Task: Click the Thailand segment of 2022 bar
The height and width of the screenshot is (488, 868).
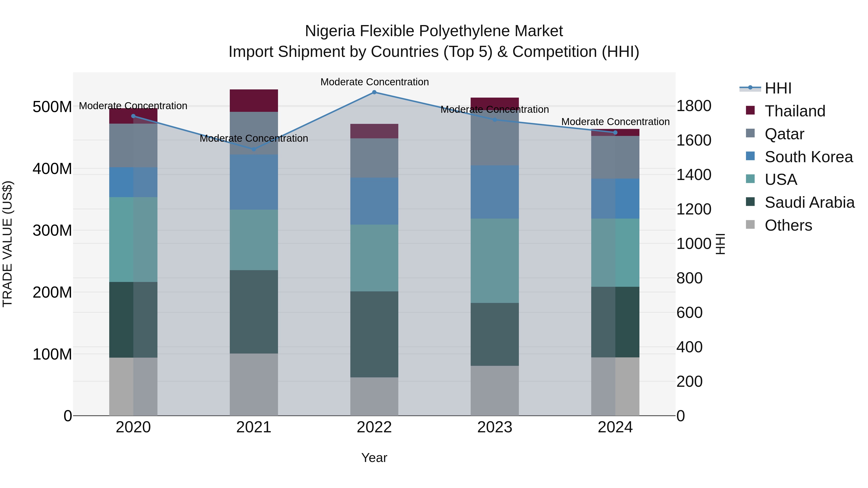Action: 374,131
